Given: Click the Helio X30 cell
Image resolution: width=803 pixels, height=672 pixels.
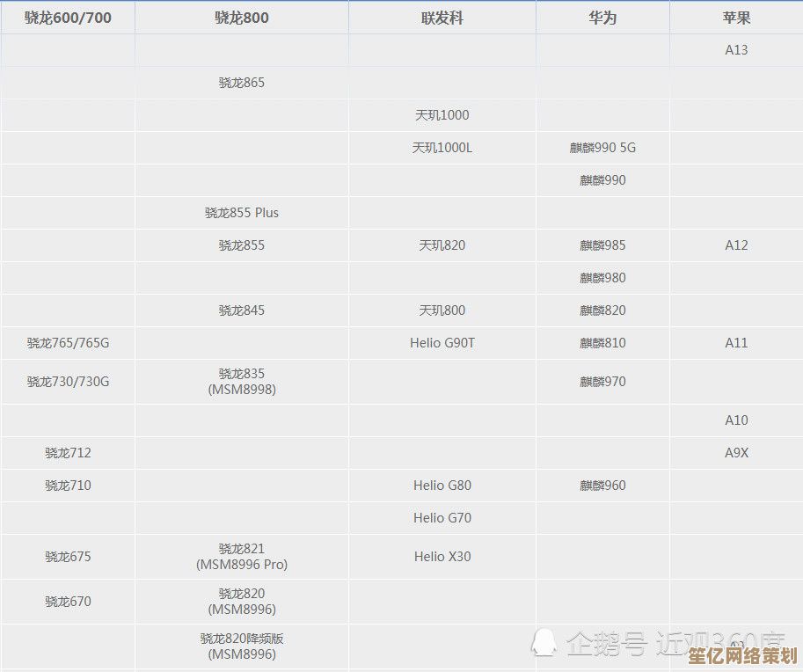Looking at the screenshot, I should [442, 557].
